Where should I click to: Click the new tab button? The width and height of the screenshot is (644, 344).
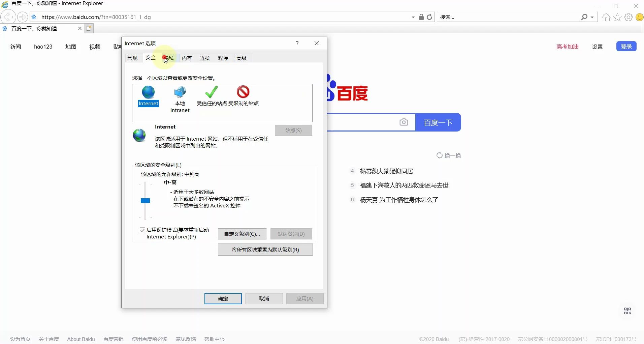[x=89, y=28]
